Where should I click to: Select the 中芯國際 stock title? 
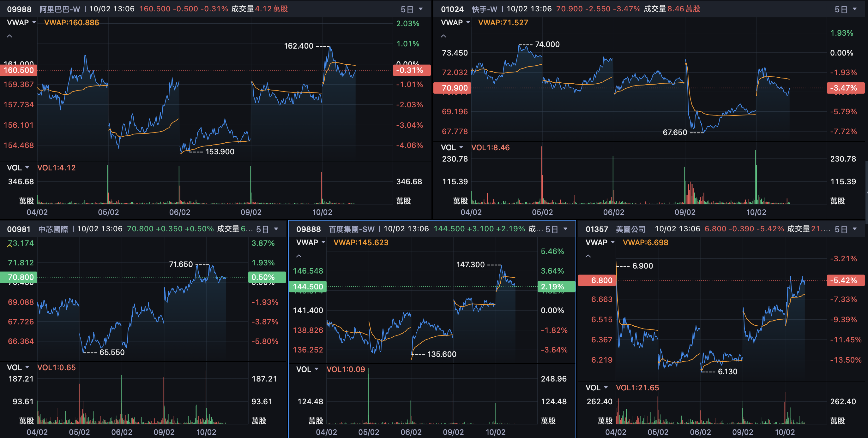pos(53,229)
